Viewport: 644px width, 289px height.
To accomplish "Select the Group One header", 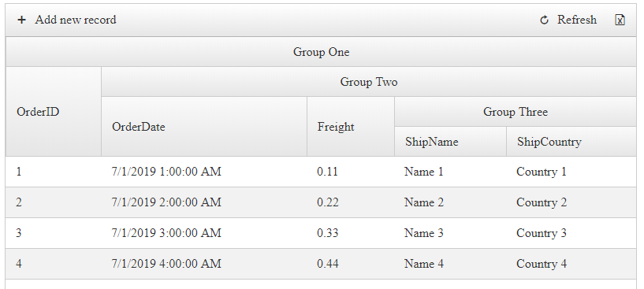I will tap(321, 52).
